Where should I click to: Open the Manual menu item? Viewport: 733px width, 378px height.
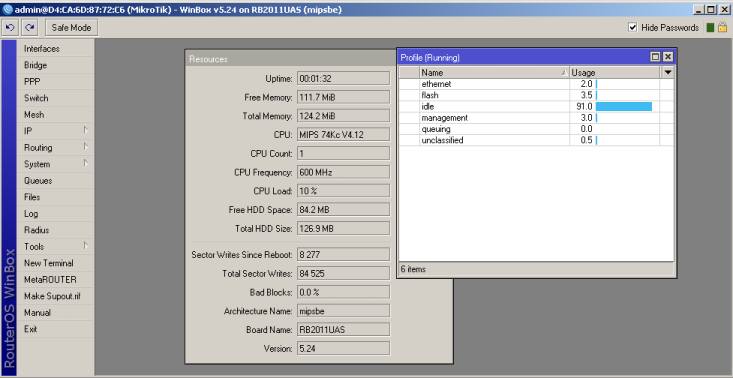[55, 313]
